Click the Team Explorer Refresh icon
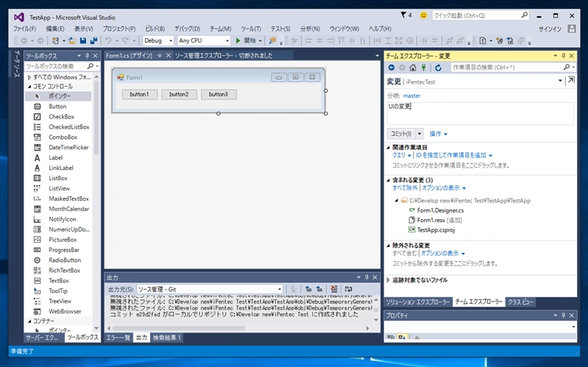Screen dimensions: 588x367 438,68
